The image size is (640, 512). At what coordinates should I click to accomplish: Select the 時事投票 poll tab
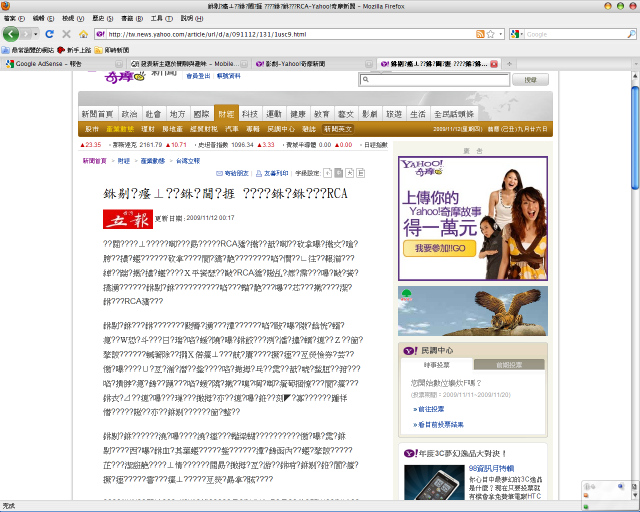[437, 365]
